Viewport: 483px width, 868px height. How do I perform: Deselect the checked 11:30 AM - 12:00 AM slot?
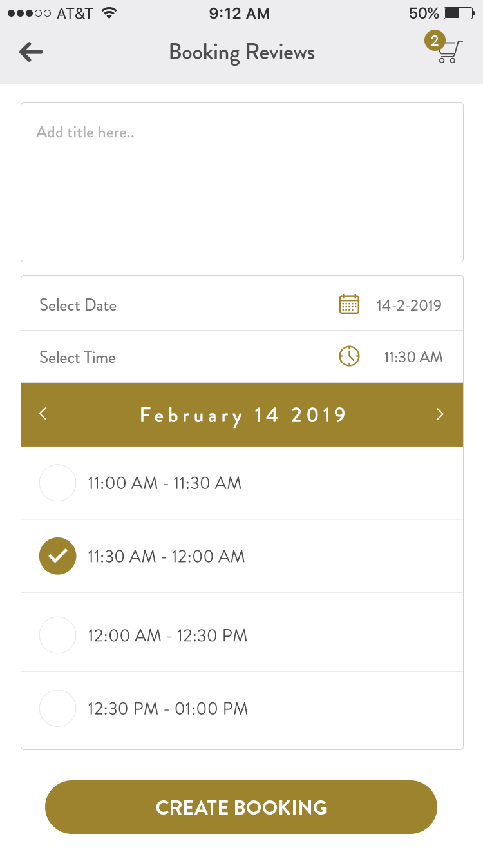[x=58, y=556]
